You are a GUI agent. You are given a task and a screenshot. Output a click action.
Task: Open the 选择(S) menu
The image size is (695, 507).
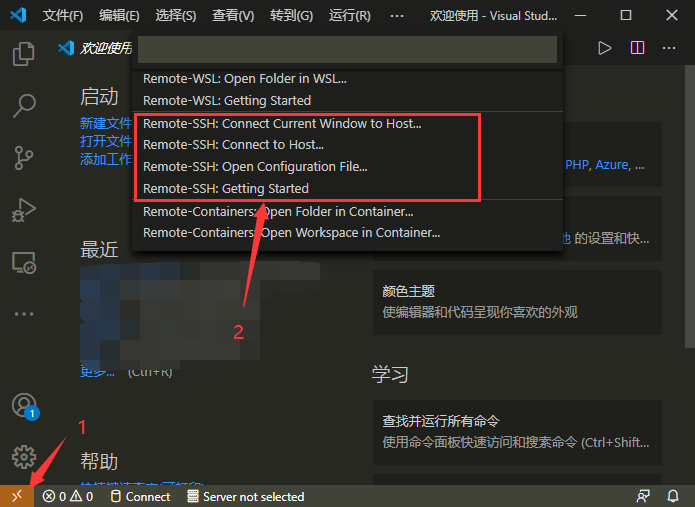tap(176, 16)
